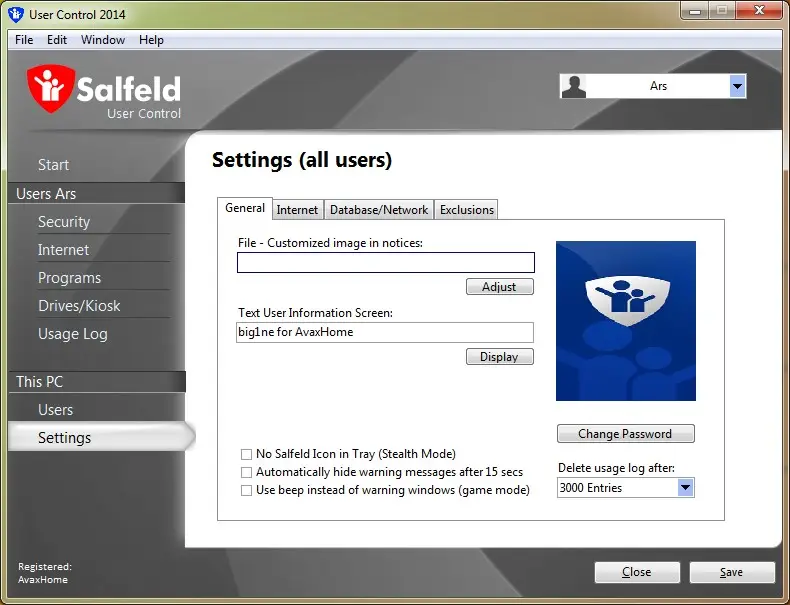Open the sidebar Internet section
The image size is (790, 605).
(63, 250)
